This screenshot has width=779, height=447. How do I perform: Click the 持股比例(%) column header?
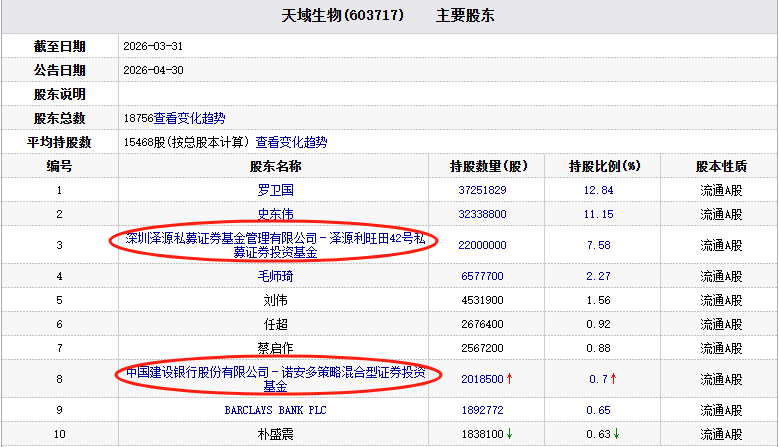[x=605, y=166]
